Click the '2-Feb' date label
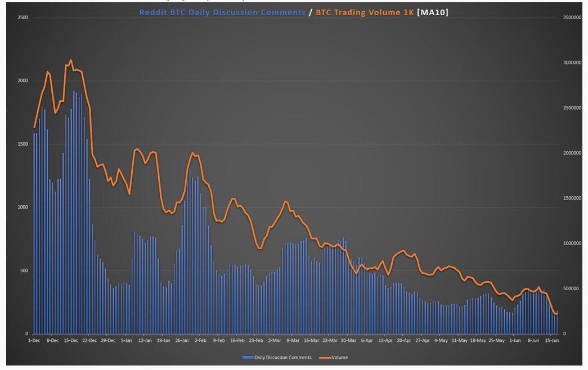The height and width of the screenshot is (370, 588). (200, 340)
